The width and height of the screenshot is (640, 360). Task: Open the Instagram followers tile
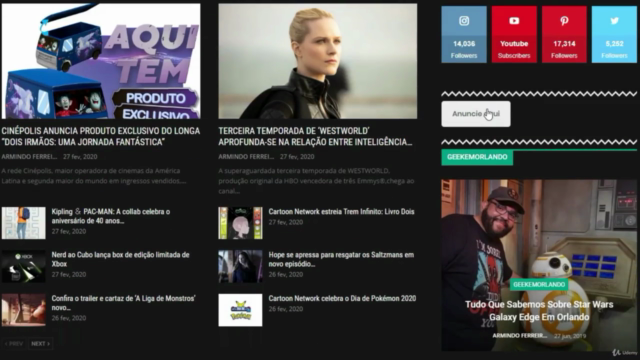464,34
